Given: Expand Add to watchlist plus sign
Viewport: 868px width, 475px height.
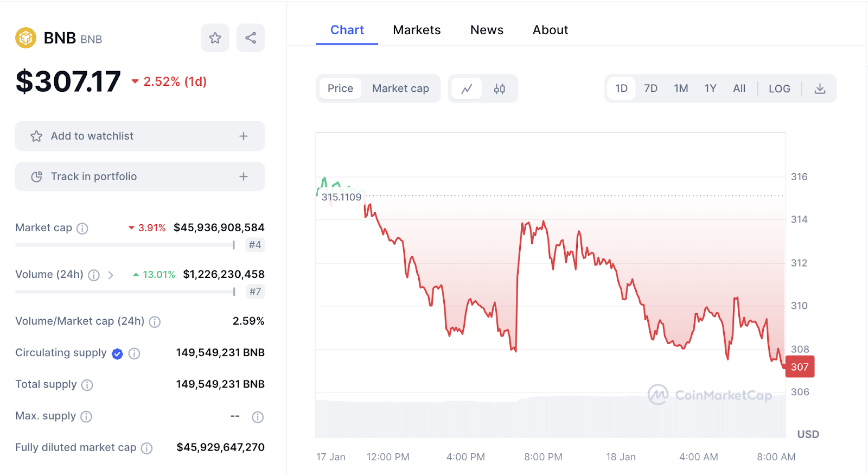Looking at the screenshot, I should (x=244, y=136).
